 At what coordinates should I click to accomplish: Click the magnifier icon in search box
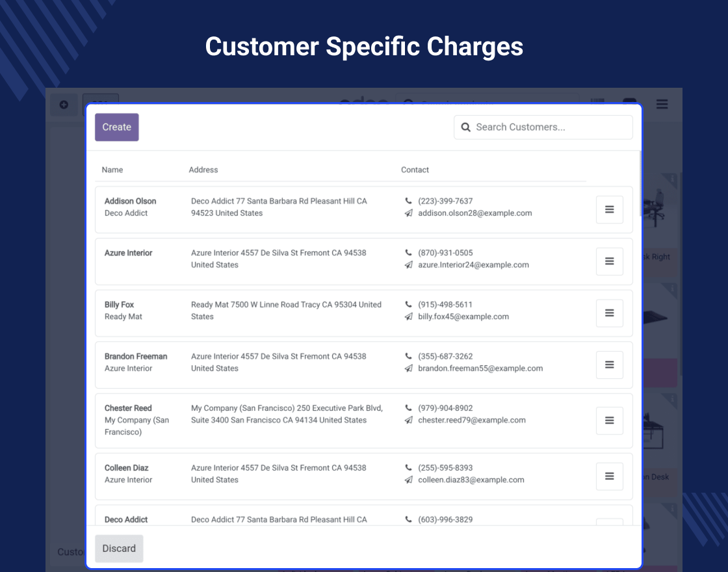point(465,127)
